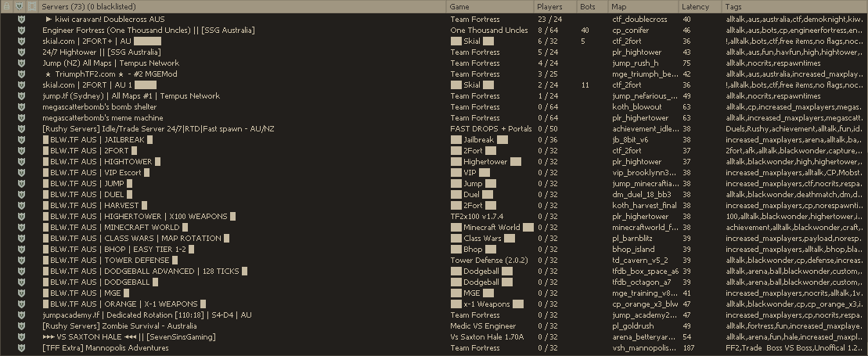Sort servers by Game column header

point(491,6)
